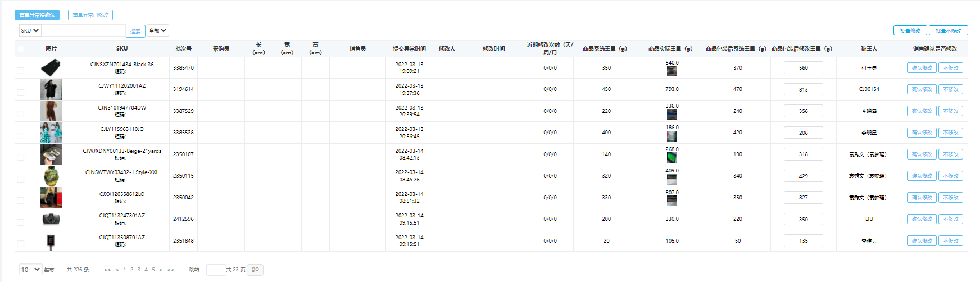Open the 10 per page size dropdown
This screenshot has width=980, height=282.
point(30,270)
